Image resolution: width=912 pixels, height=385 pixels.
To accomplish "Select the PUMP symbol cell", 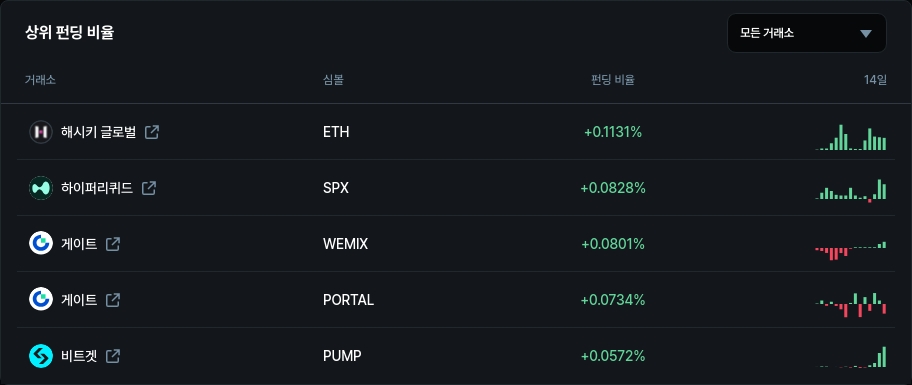I will (x=342, y=355).
